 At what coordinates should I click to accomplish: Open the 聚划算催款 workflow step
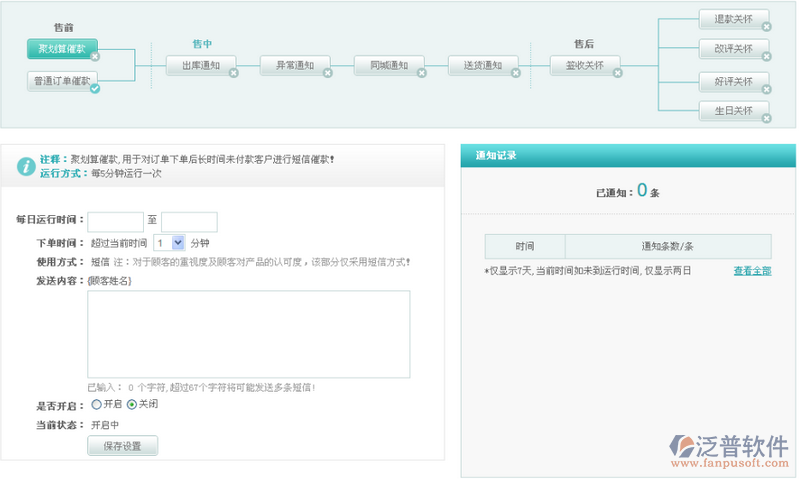coord(60,49)
